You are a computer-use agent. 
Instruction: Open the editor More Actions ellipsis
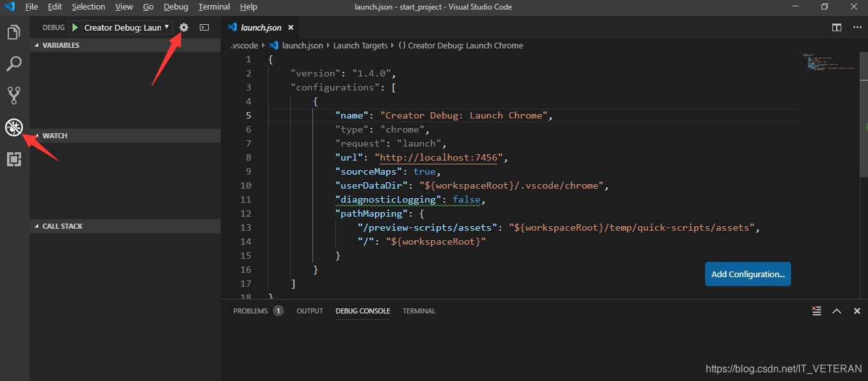pyautogui.click(x=857, y=27)
